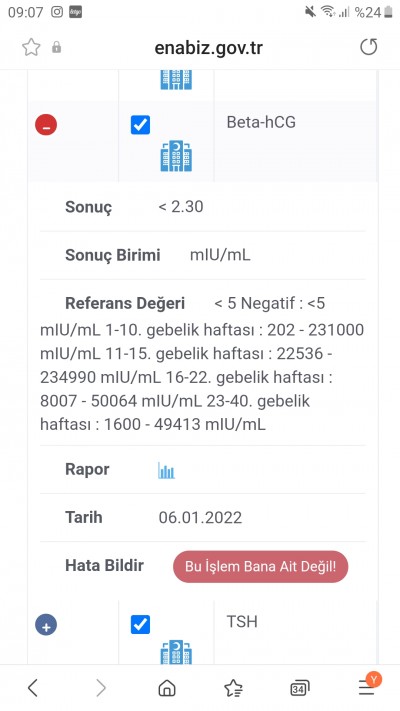Tap the hospital icon in TSH row

click(176, 652)
